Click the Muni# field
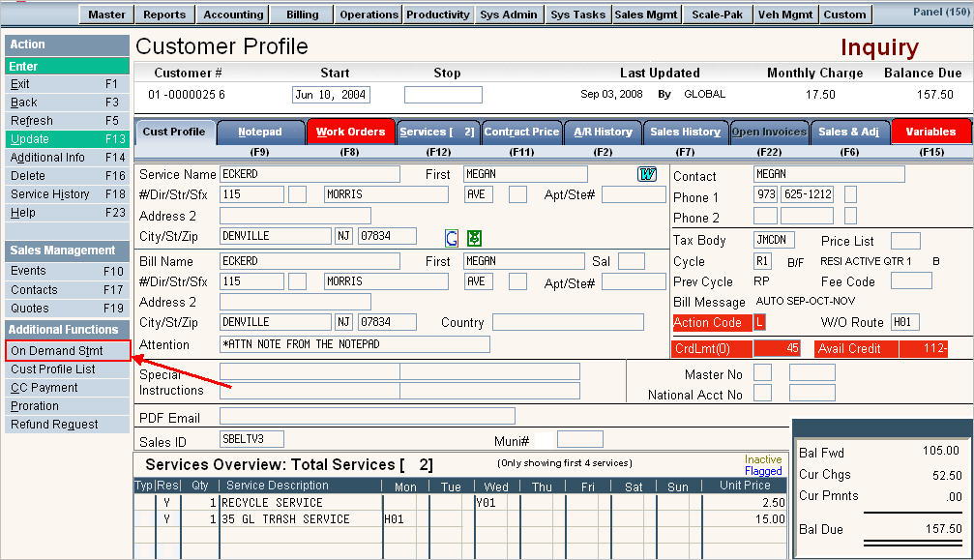 tap(579, 439)
